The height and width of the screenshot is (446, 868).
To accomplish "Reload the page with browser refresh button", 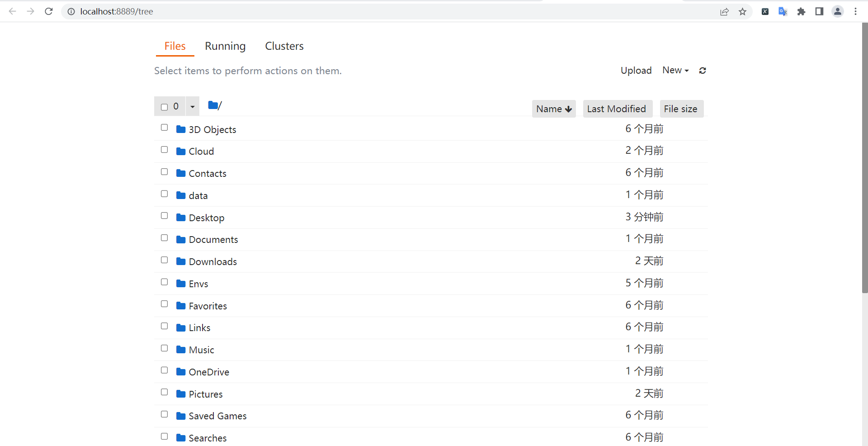I will click(x=49, y=11).
